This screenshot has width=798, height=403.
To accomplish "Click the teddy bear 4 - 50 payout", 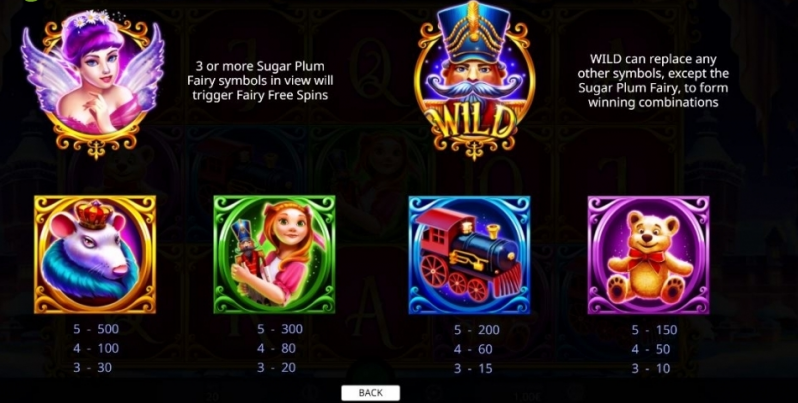I will pyautogui.click(x=650, y=349).
